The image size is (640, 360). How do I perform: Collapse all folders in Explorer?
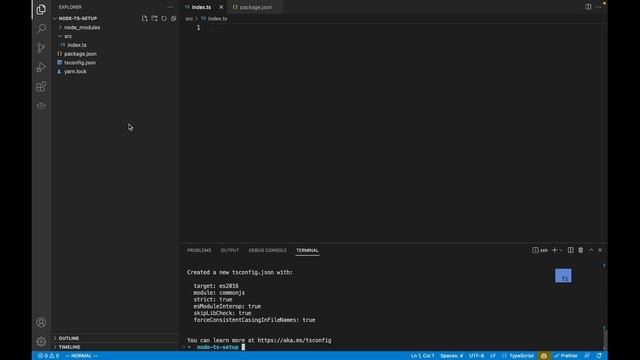173,18
